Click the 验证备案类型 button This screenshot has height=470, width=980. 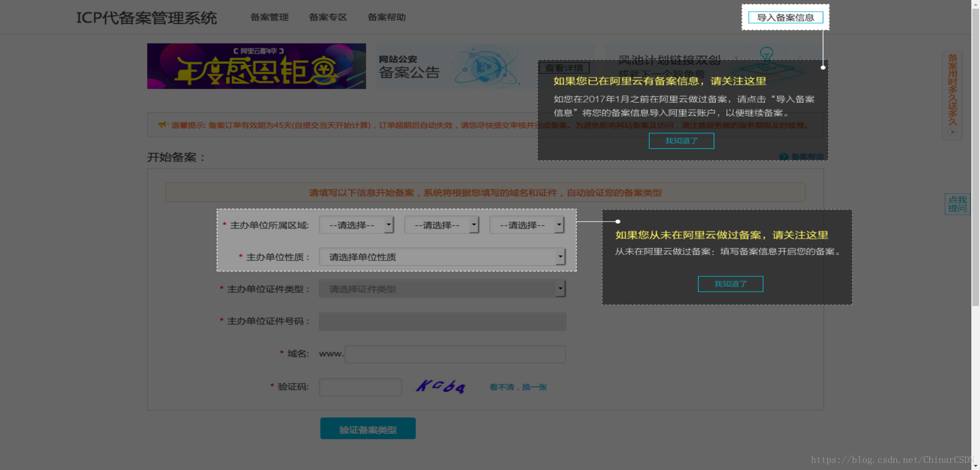click(x=367, y=429)
